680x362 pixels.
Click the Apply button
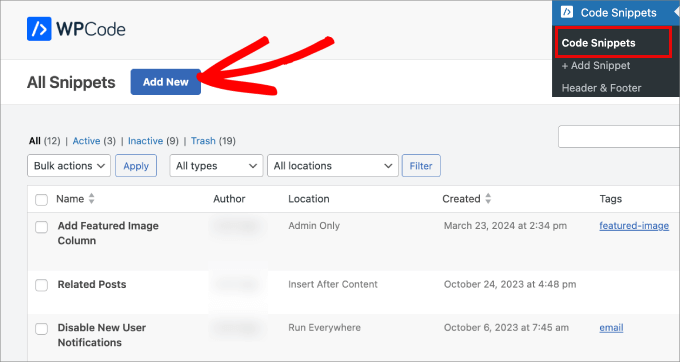(x=136, y=166)
